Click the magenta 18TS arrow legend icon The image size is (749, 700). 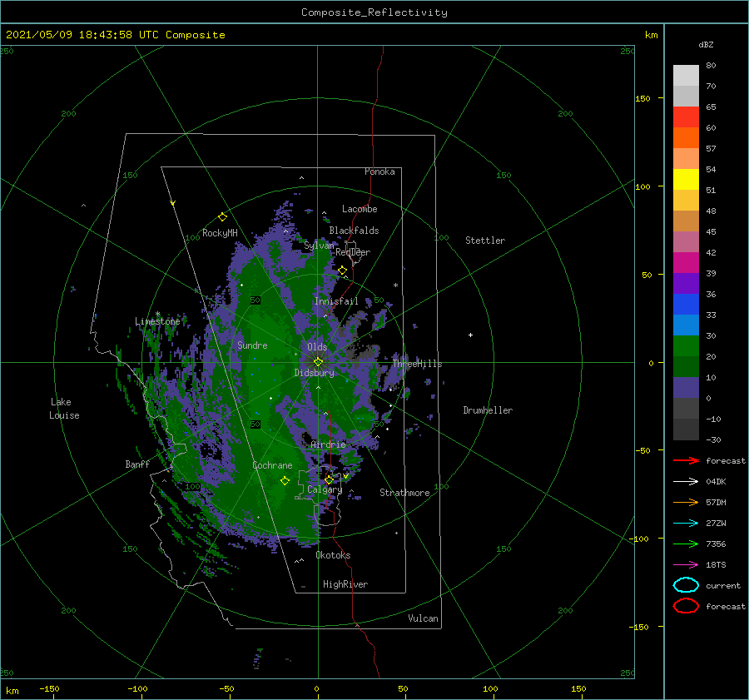686,565
